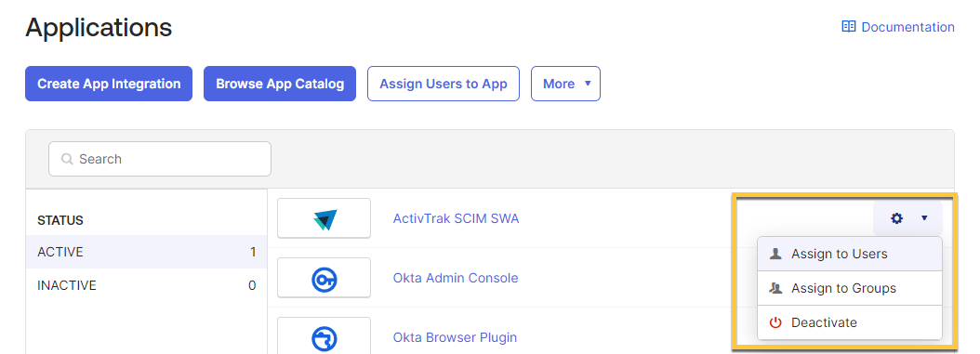Filter by INACTIVE status
Screen dimensions: 980x354
click(x=146, y=286)
